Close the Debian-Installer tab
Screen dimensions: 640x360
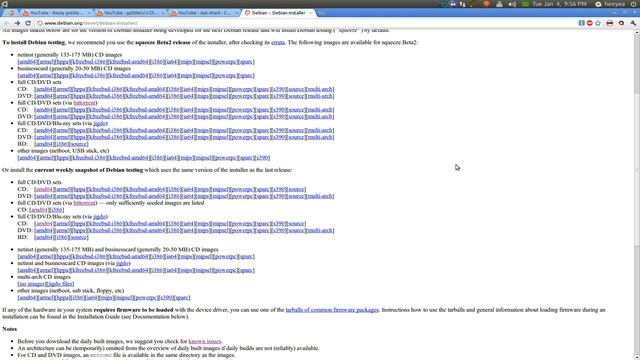click(x=311, y=13)
